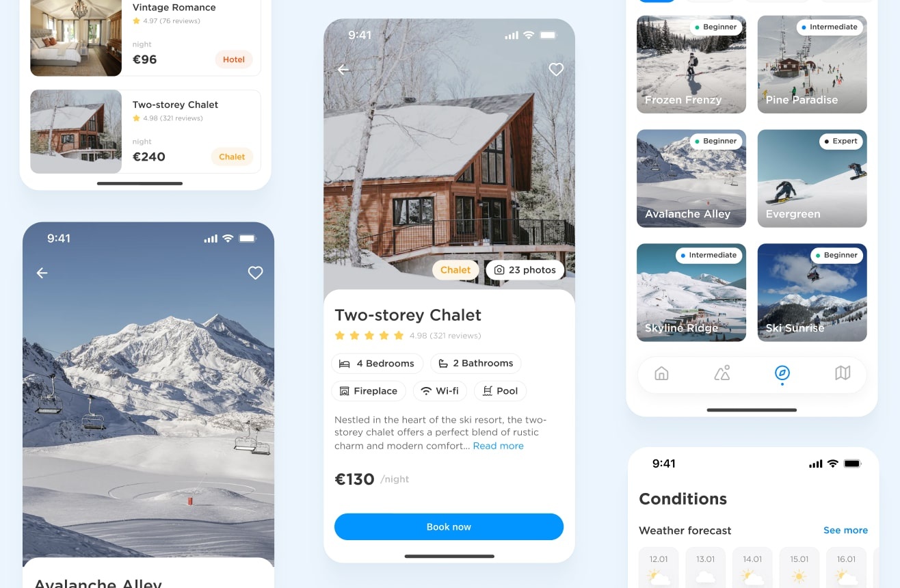Select the compass explore icon in navigation bar

click(x=782, y=373)
